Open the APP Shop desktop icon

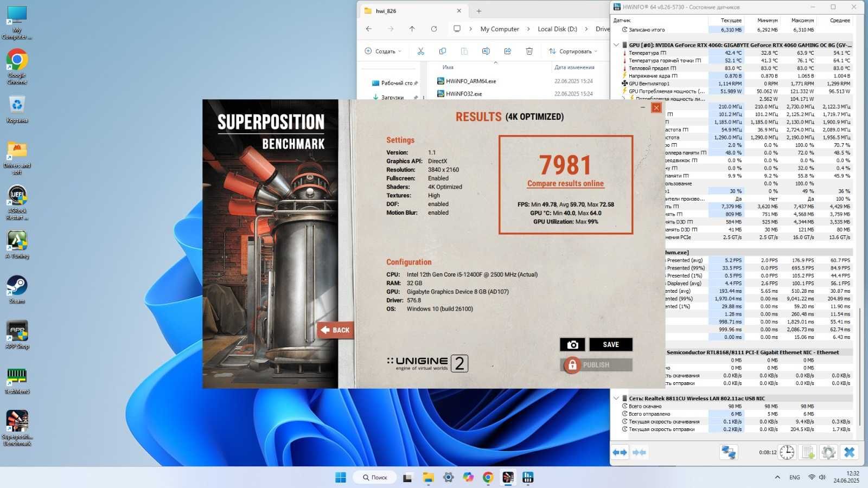[17, 335]
